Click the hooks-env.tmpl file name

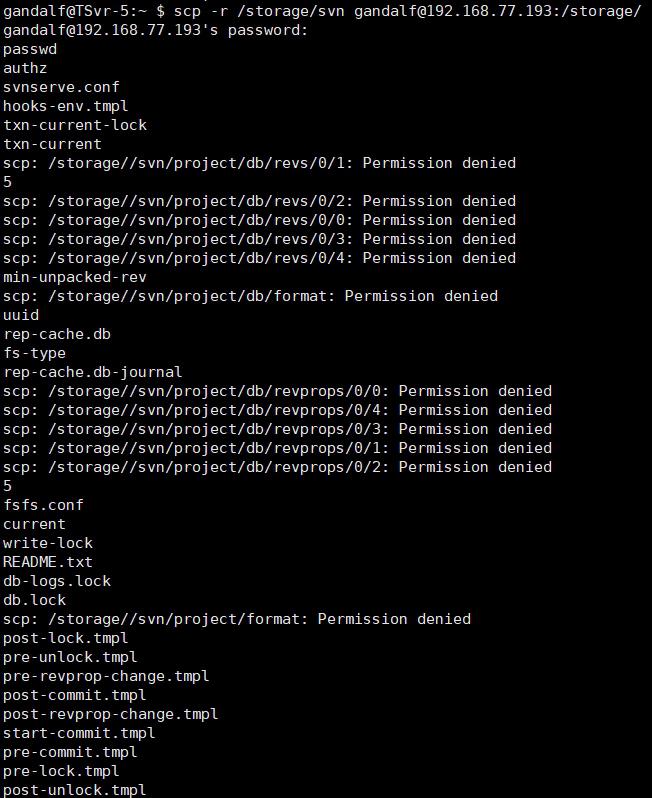click(66, 106)
